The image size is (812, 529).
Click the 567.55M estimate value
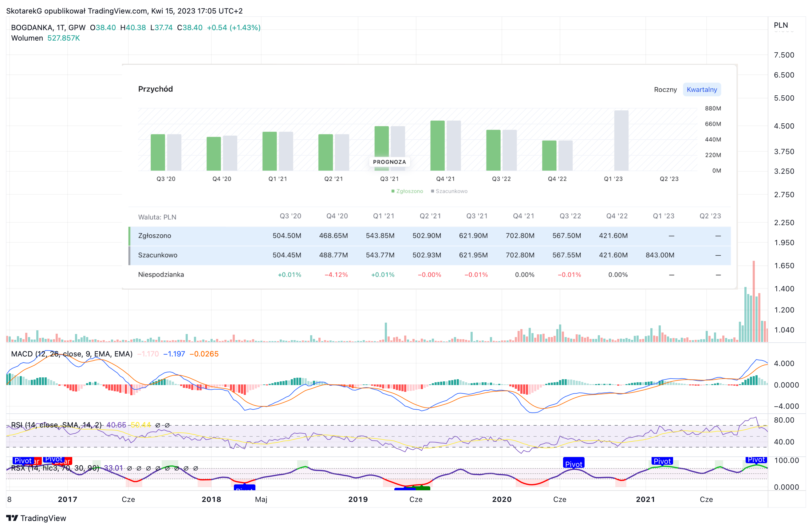(x=566, y=255)
